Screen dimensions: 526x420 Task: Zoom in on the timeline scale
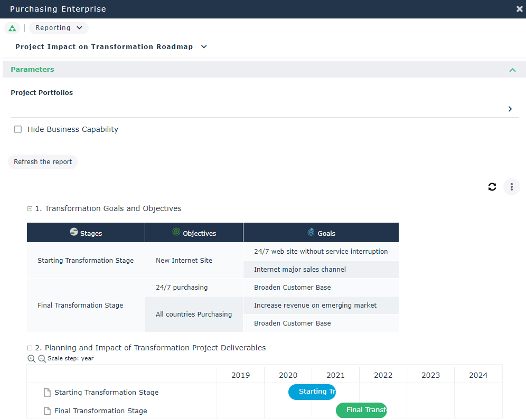point(32,359)
